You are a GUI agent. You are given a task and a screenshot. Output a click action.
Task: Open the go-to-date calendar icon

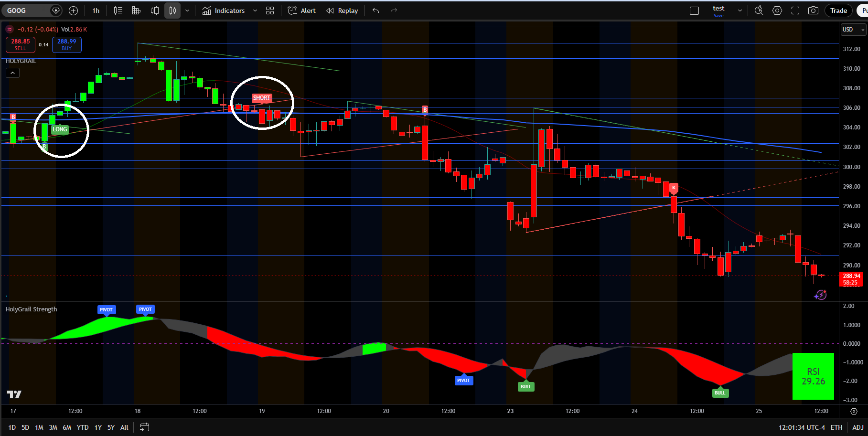pos(144,427)
